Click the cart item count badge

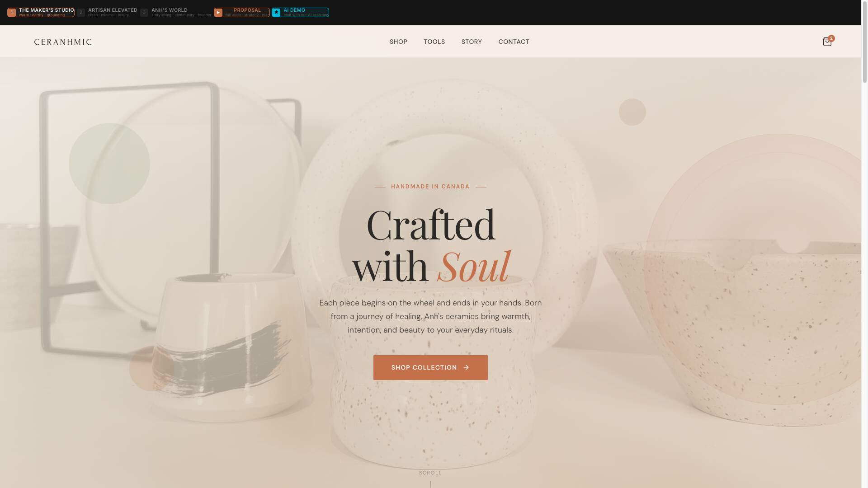click(x=831, y=38)
